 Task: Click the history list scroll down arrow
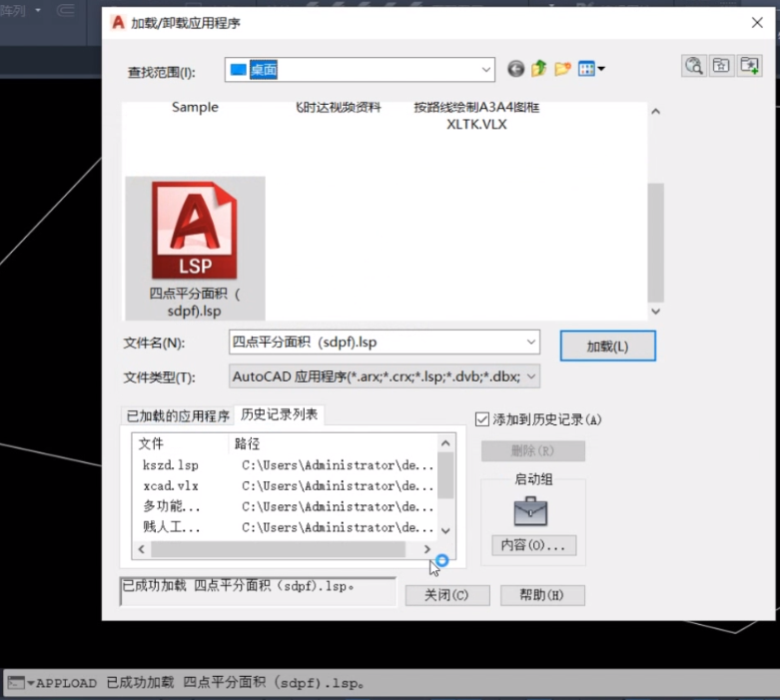[445, 531]
